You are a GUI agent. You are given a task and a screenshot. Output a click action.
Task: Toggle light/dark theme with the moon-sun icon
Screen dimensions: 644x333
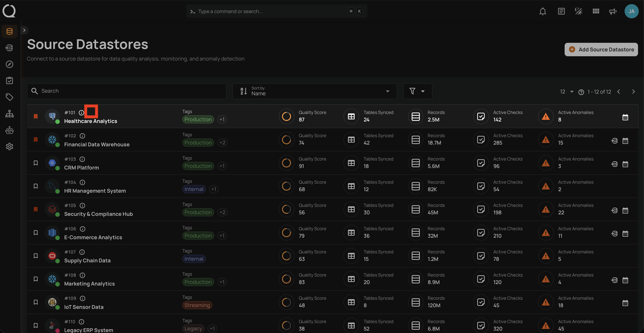click(578, 11)
